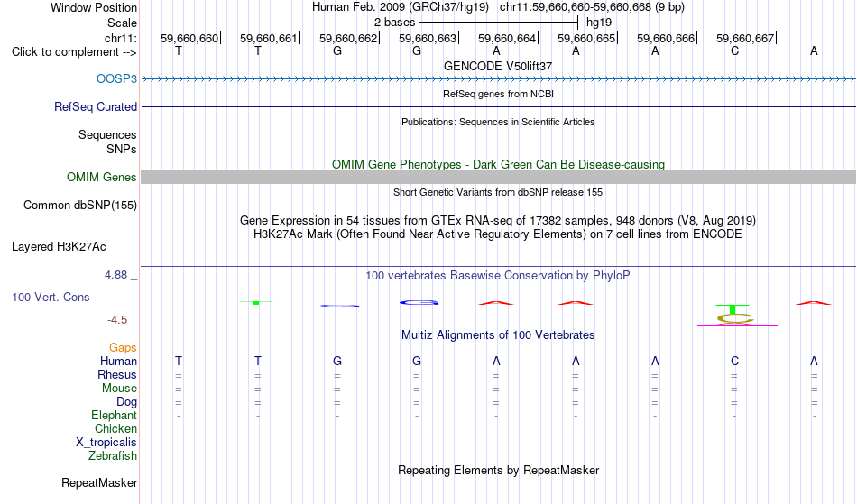The height and width of the screenshot is (504, 857).
Task: Click the Scale label
Action: [x=122, y=23]
